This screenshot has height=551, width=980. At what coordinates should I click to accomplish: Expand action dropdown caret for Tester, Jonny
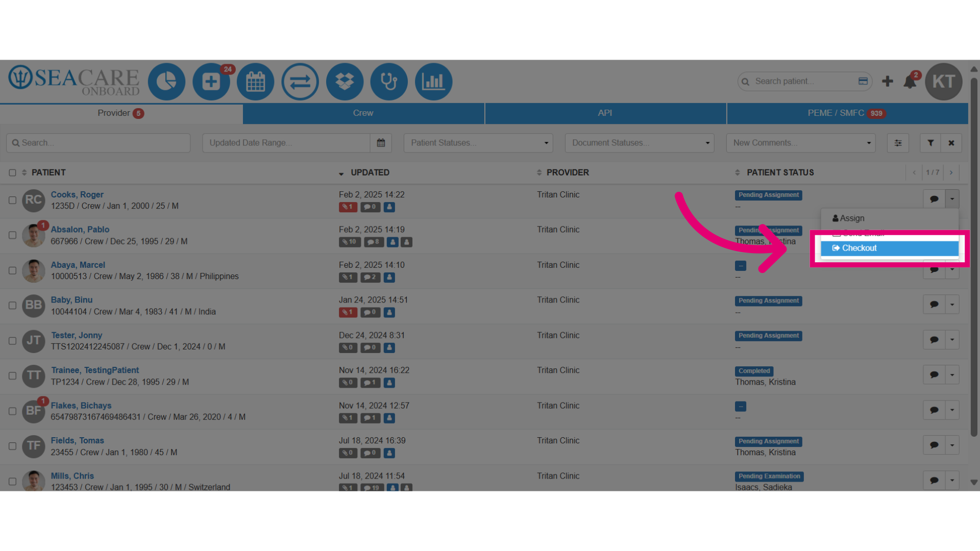(952, 340)
